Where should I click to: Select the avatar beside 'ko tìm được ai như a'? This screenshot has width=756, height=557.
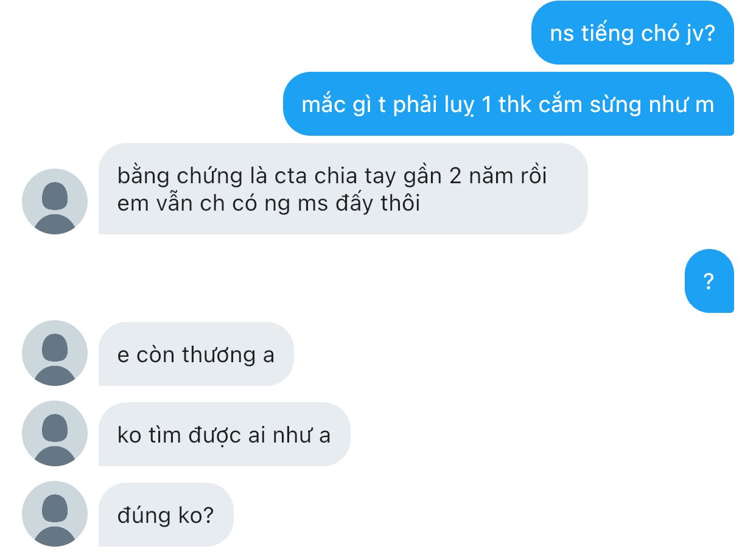[x=55, y=433]
